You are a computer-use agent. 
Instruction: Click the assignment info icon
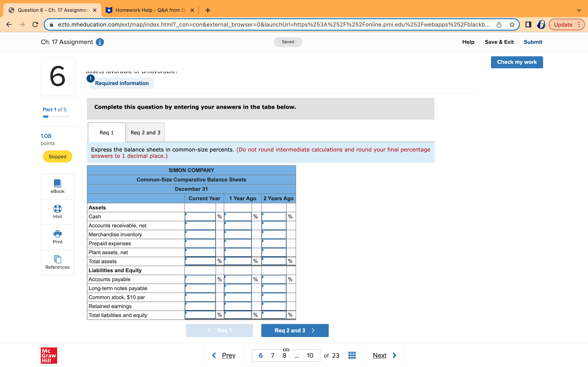click(100, 42)
